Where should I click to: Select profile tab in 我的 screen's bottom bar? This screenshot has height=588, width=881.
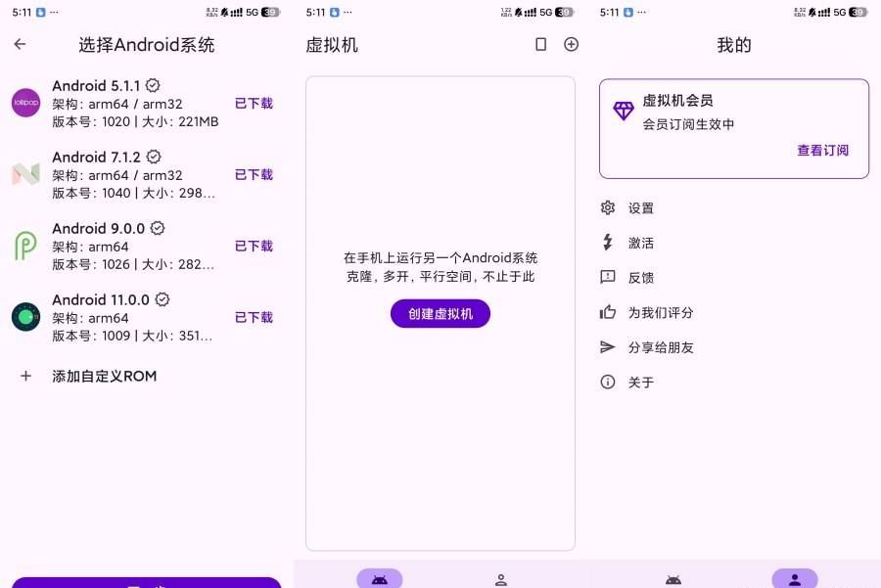795,579
